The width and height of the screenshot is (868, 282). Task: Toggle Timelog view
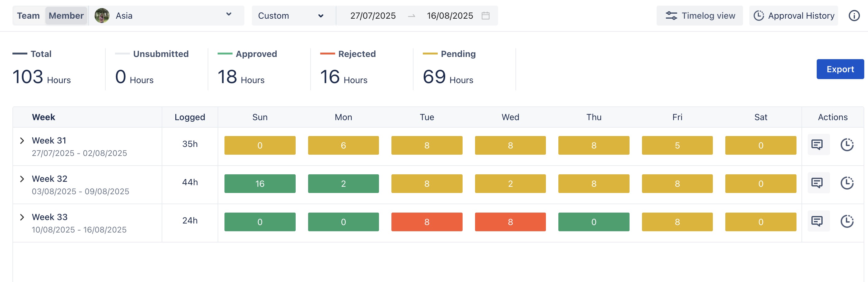(699, 16)
